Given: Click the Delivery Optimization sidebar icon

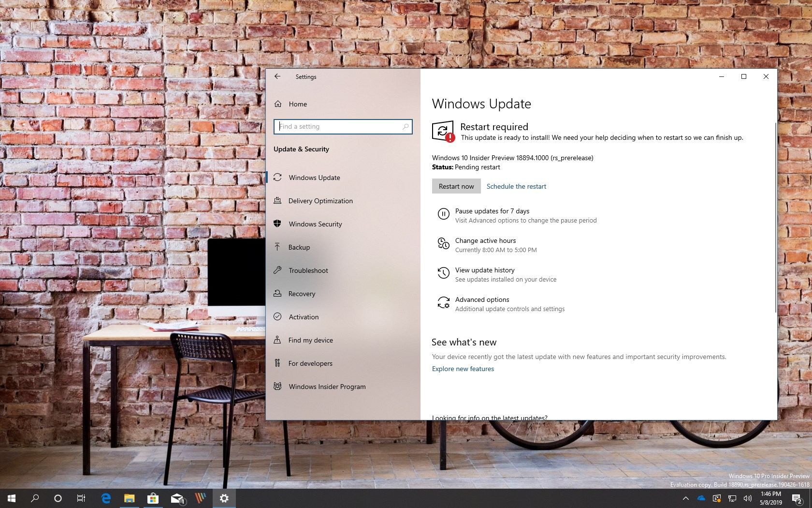Looking at the screenshot, I should tap(277, 200).
